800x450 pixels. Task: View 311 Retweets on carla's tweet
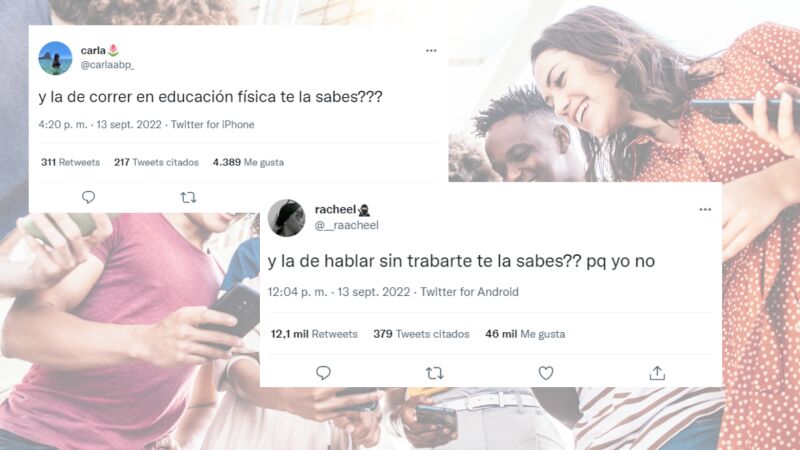(70, 162)
